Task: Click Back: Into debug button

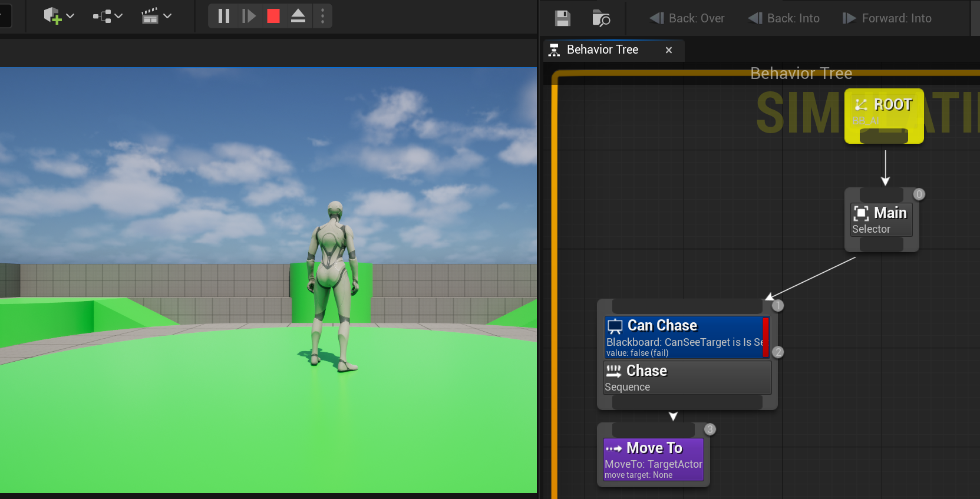Action: coord(784,18)
